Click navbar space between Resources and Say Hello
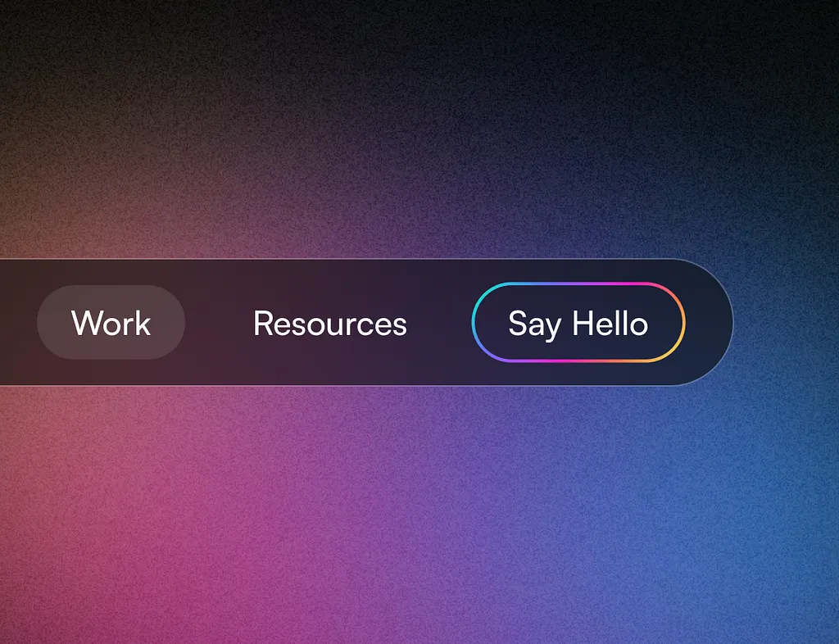The image size is (839, 644). click(x=439, y=323)
